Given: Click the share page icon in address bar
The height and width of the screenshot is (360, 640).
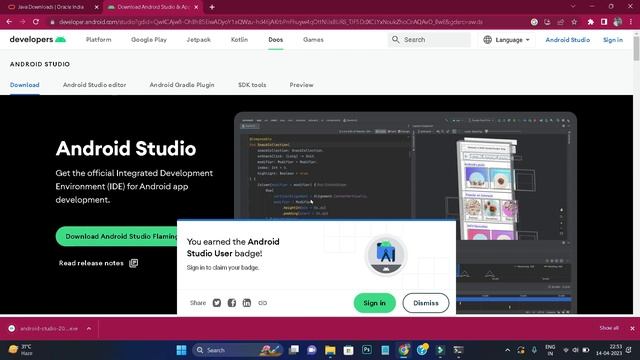Looking at the screenshot, I should click(561, 22).
